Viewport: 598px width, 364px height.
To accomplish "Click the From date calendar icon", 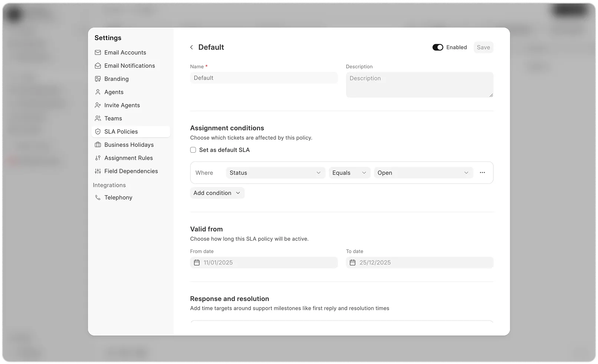I will coord(197,263).
